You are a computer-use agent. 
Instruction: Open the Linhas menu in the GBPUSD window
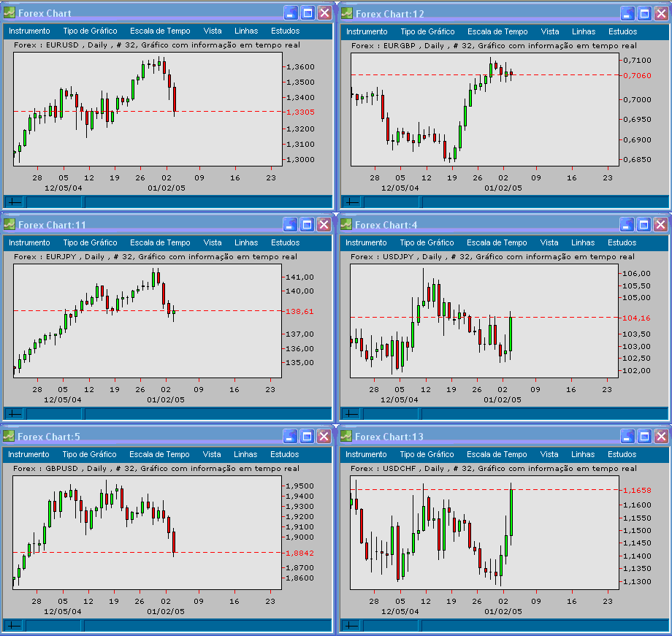(x=245, y=454)
